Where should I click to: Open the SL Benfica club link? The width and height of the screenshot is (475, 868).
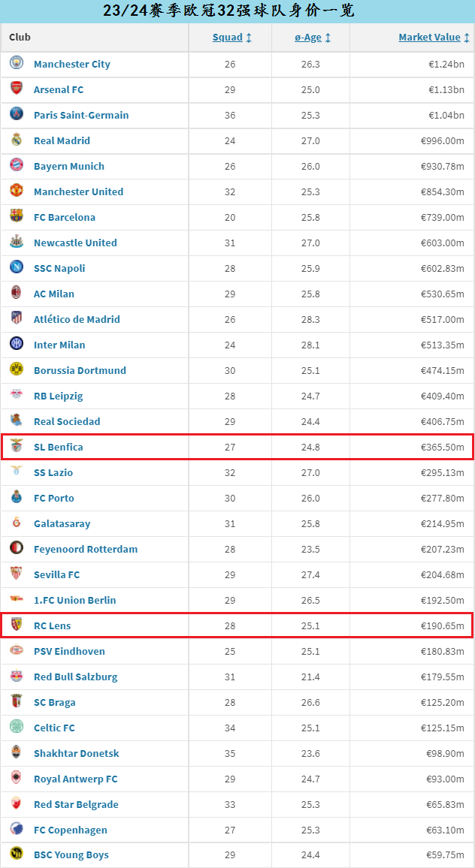(x=58, y=447)
